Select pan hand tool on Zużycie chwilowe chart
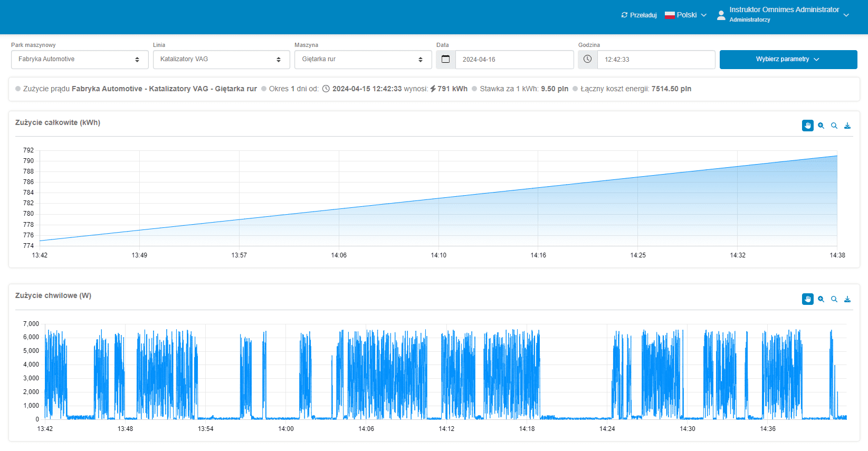The width and height of the screenshot is (868, 451). (808, 299)
